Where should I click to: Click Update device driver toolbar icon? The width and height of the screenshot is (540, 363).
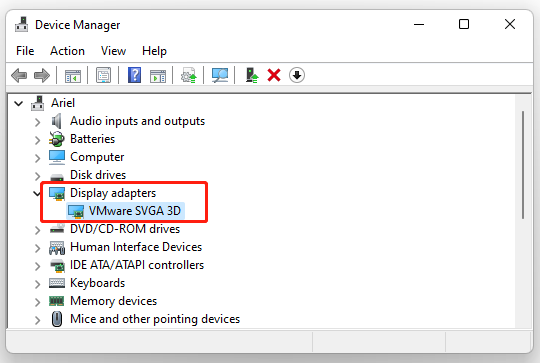[189, 75]
